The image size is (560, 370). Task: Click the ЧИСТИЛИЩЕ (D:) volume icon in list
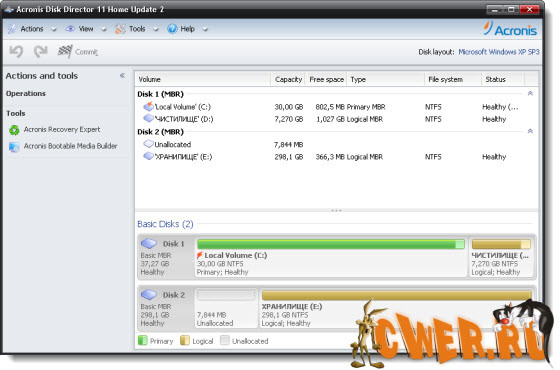[148, 118]
